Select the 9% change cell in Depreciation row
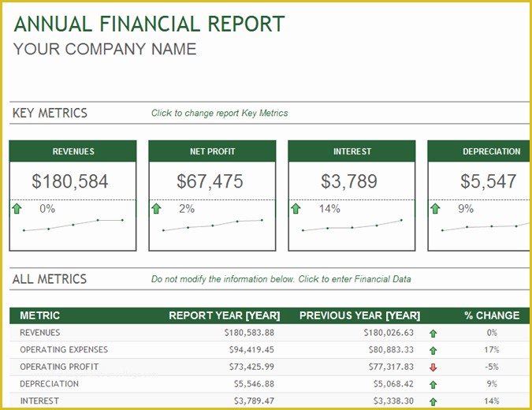Viewport: 532px width, 410px height. coord(492,384)
